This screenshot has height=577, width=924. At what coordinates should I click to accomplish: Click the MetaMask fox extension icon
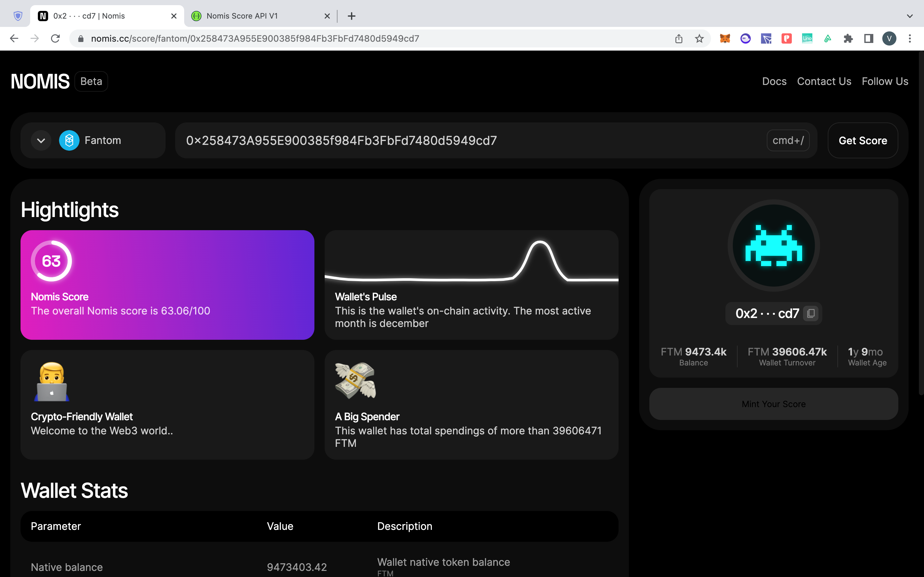725,38
